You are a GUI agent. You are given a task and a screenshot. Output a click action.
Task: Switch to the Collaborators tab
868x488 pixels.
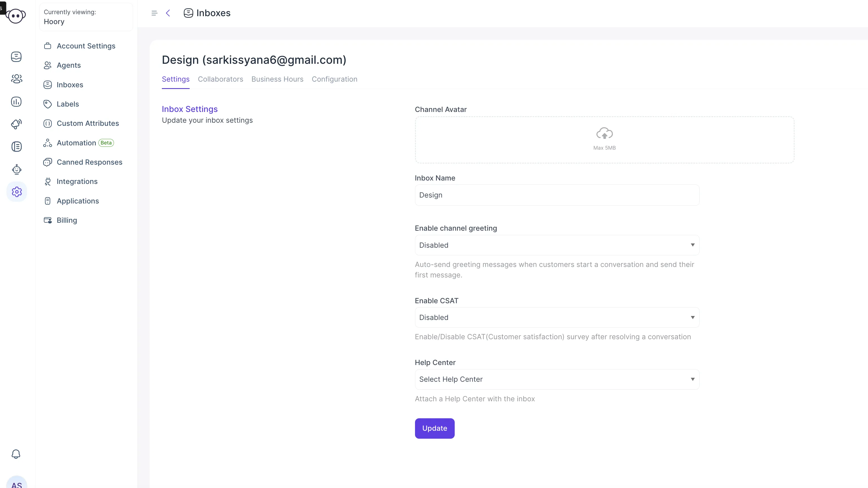point(221,79)
